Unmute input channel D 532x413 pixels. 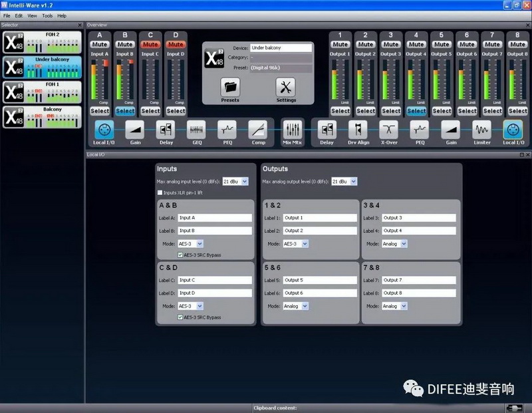(x=176, y=45)
